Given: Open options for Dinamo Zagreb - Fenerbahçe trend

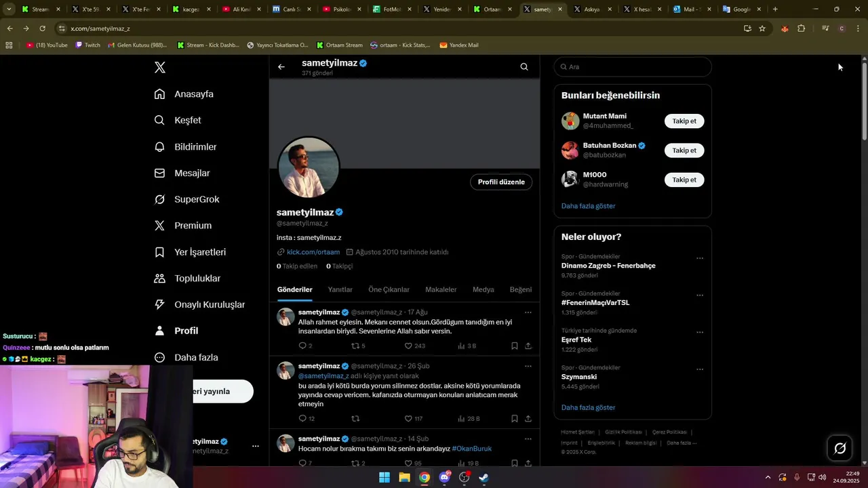Looking at the screenshot, I should (700, 258).
